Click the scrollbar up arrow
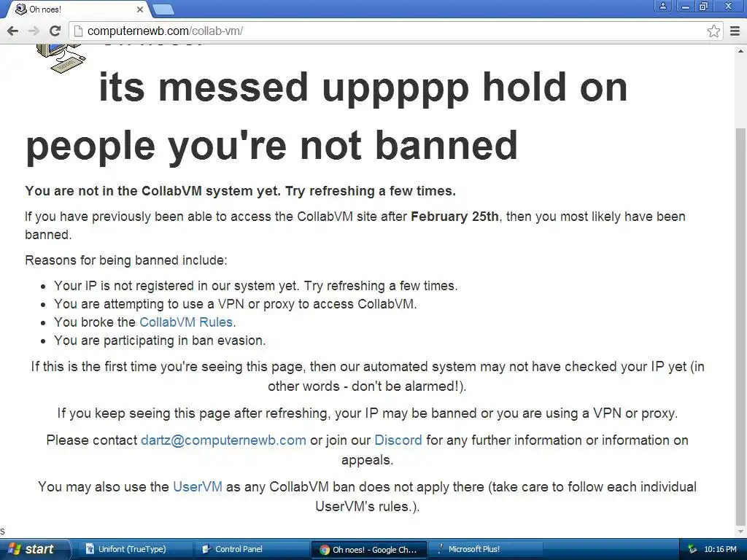The image size is (747, 560). coord(740,50)
